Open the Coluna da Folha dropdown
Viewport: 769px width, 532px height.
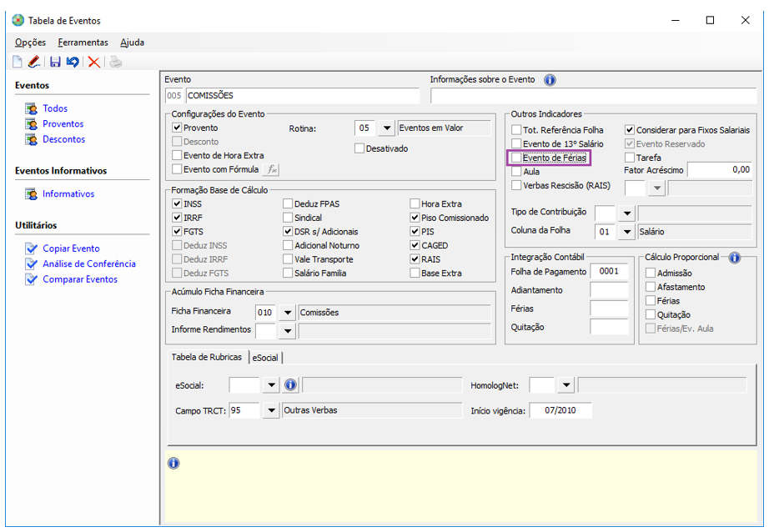pyautogui.click(x=626, y=232)
